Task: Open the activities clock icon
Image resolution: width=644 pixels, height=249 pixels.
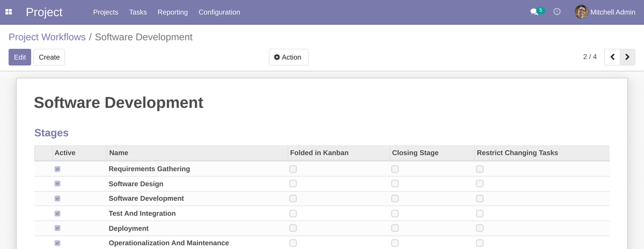Action: pyautogui.click(x=557, y=12)
